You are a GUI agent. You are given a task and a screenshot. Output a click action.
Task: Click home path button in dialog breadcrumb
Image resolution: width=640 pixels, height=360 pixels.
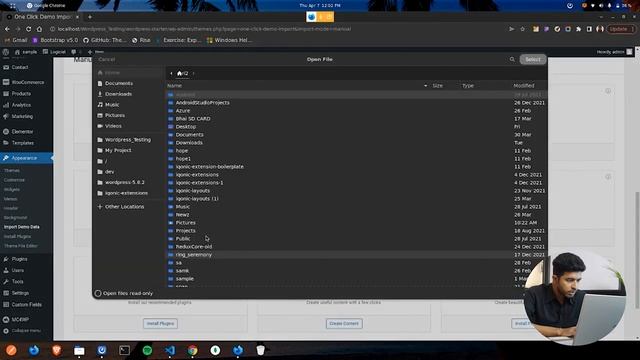click(x=182, y=73)
